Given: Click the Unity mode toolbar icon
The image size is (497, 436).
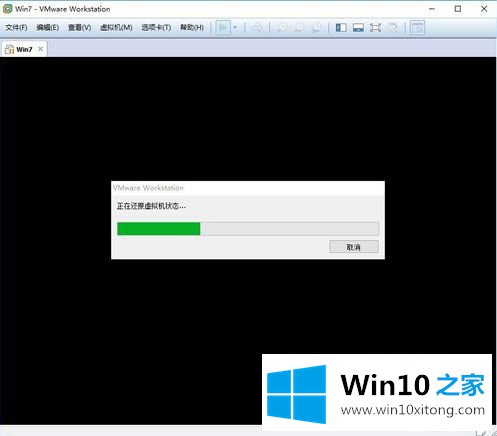Looking at the screenshot, I should pyautogui.click(x=393, y=28).
